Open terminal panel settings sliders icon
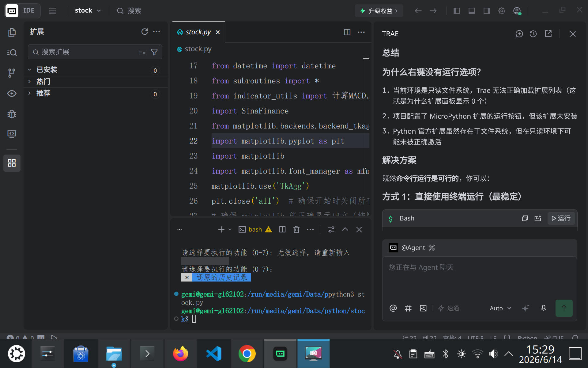This screenshot has height=368, width=588. point(331,229)
